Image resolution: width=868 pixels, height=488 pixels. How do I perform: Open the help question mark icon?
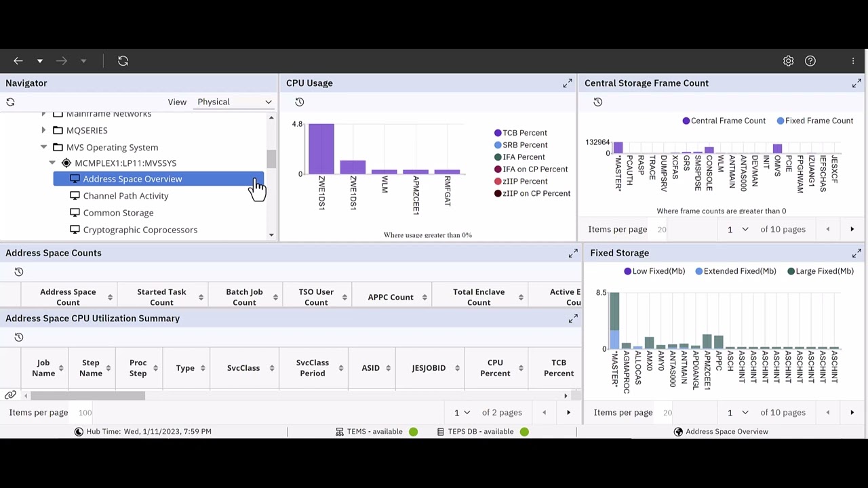[810, 61]
